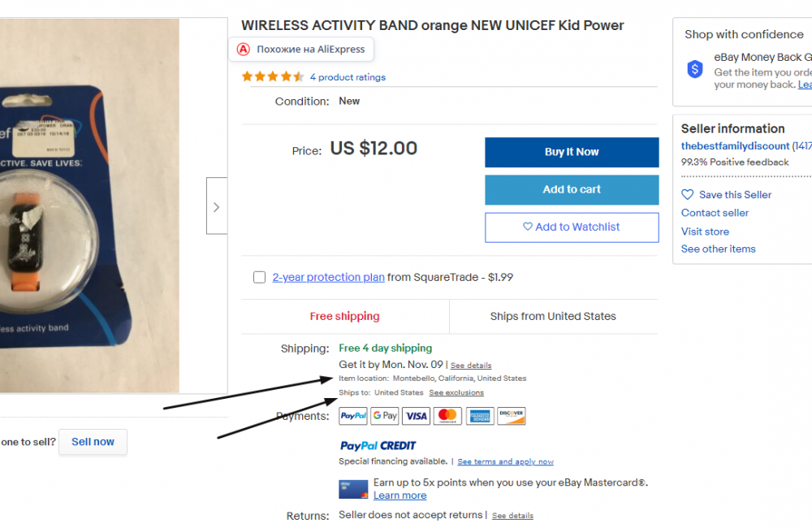This screenshot has width=812, height=528.
Task: Click the Mastercard payment icon
Action: coord(447,415)
